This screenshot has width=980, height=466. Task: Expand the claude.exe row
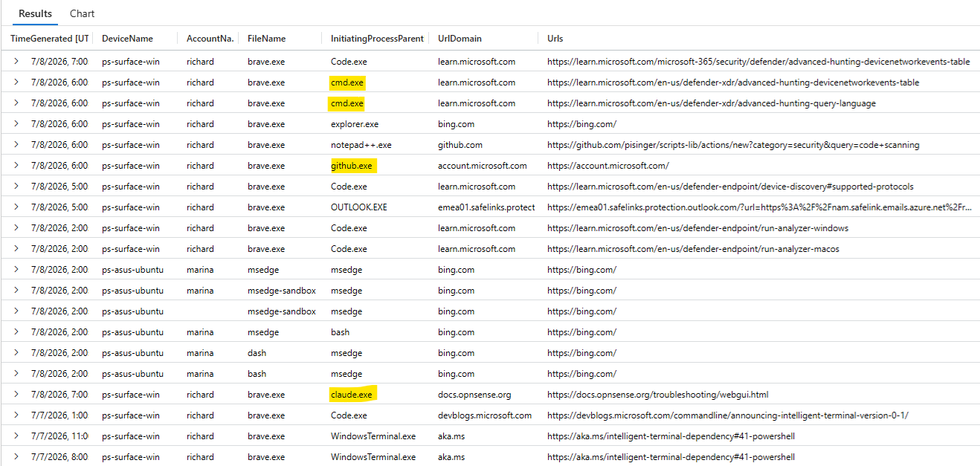16,395
